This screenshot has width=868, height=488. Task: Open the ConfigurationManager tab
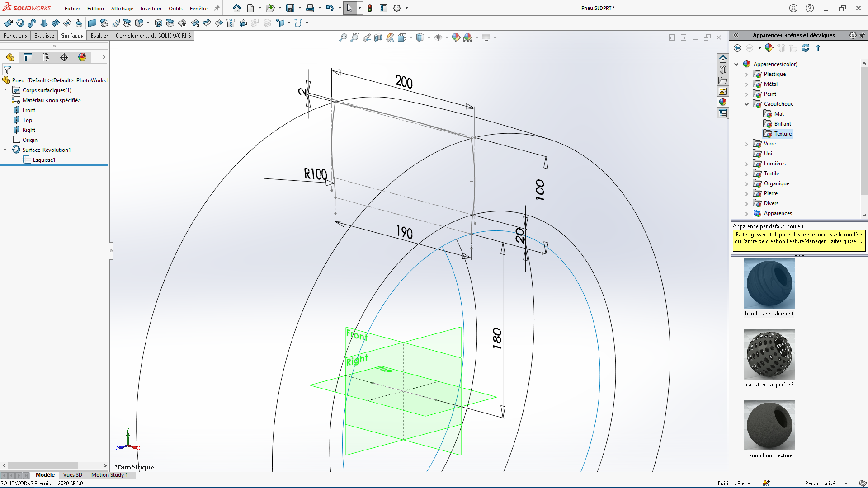[x=46, y=57]
